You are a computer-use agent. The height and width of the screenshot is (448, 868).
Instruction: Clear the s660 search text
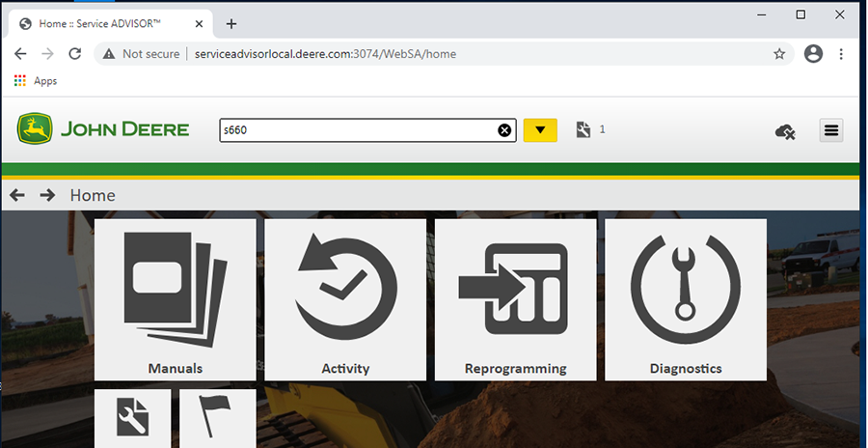tap(503, 130)
